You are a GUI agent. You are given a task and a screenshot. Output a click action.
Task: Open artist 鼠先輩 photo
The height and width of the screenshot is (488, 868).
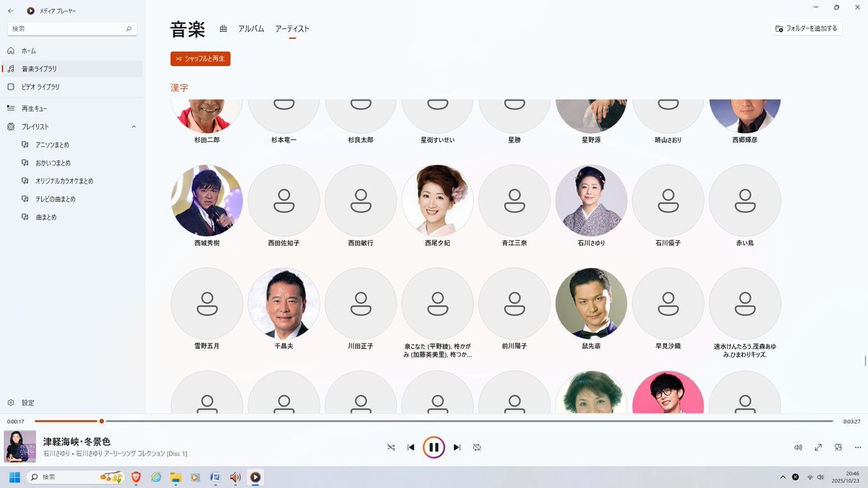pos(591,304)
